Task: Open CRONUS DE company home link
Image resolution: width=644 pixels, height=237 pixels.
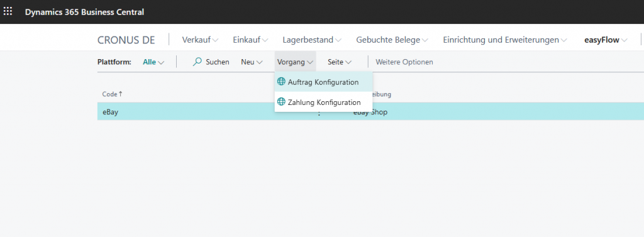Action: pos(126,40)
